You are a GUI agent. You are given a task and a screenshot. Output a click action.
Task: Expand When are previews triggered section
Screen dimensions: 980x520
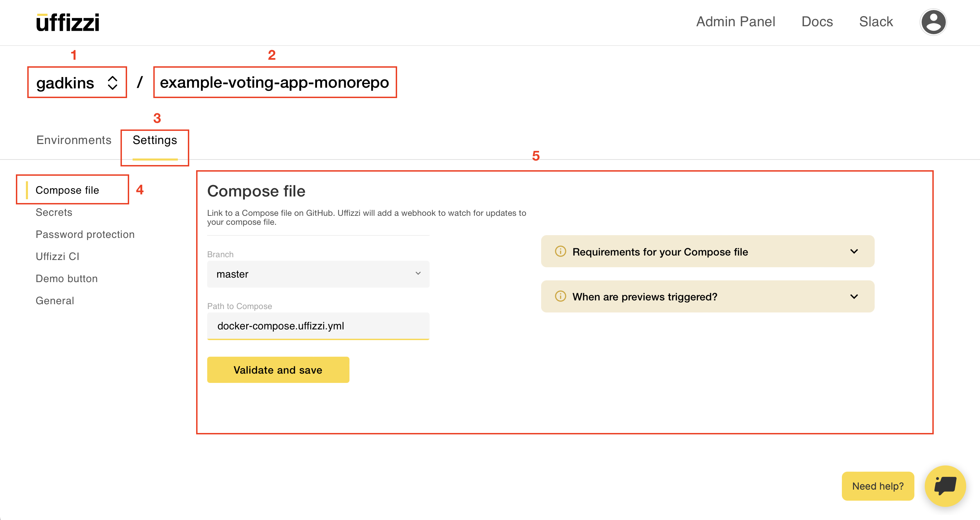coord(854,296)
